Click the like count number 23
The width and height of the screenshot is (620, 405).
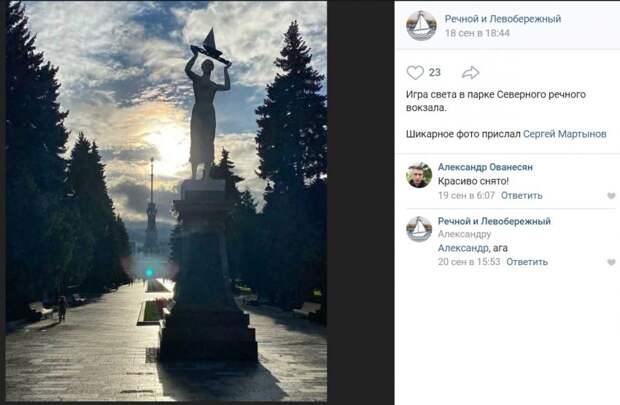pos(435,72)
